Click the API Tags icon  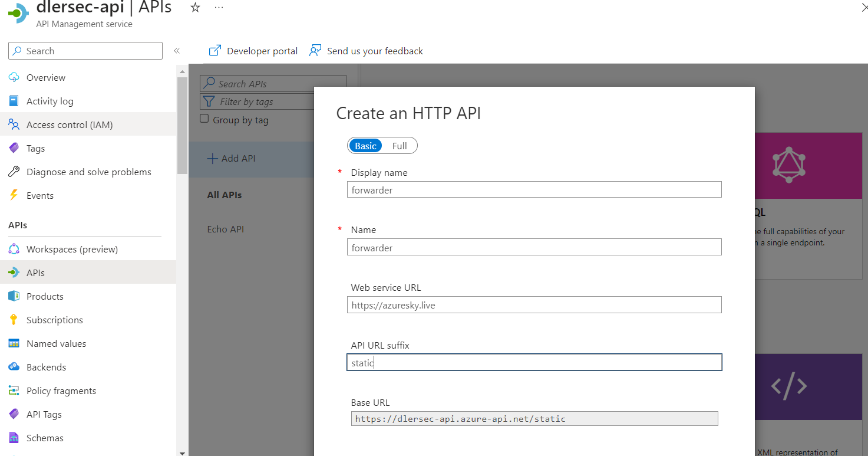pos(14,414)
